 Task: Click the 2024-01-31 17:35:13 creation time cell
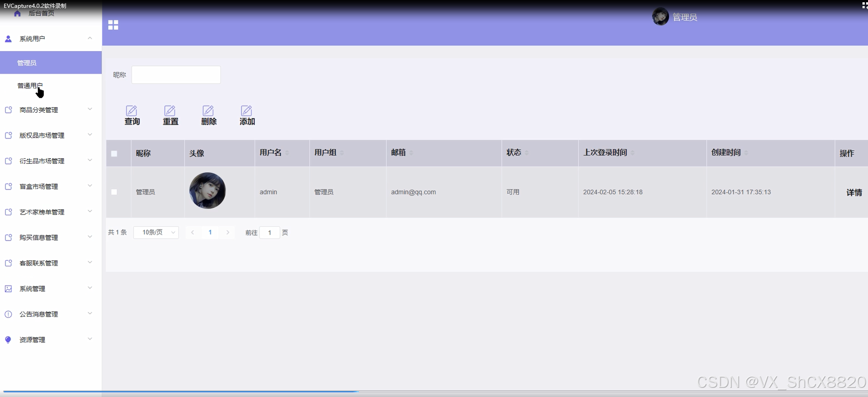tap(741, 192)
